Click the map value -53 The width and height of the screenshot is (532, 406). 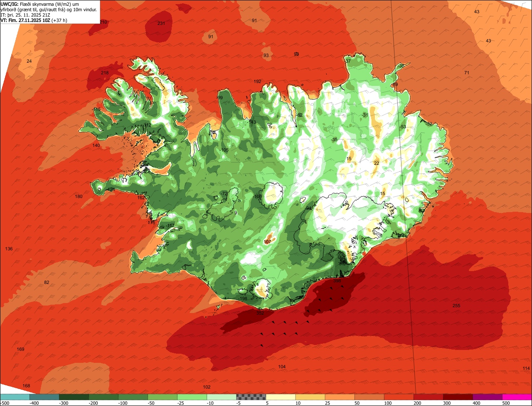(402, 127)
